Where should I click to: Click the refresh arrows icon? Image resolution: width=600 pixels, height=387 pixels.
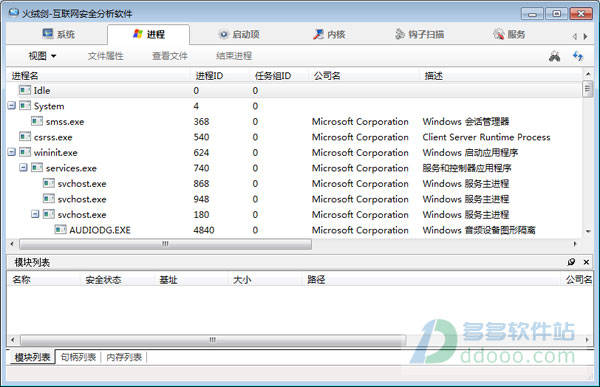[578, 56]
